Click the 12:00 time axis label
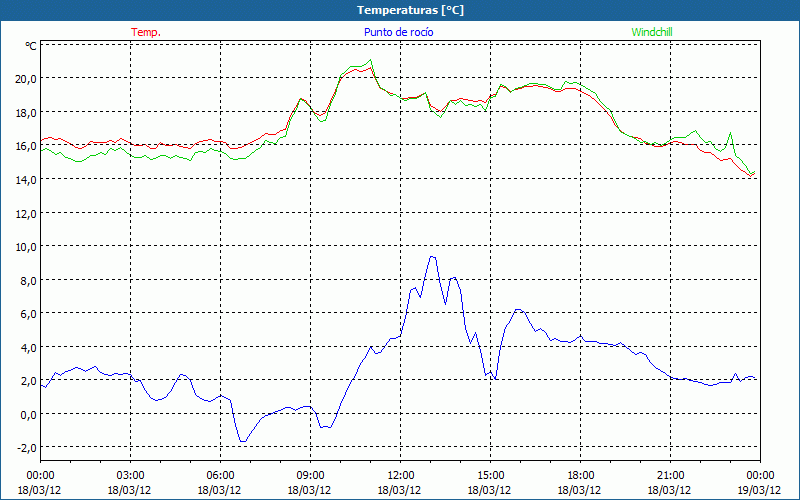Image resolution: width=800 pixels, height=500 pixels. 401,476
